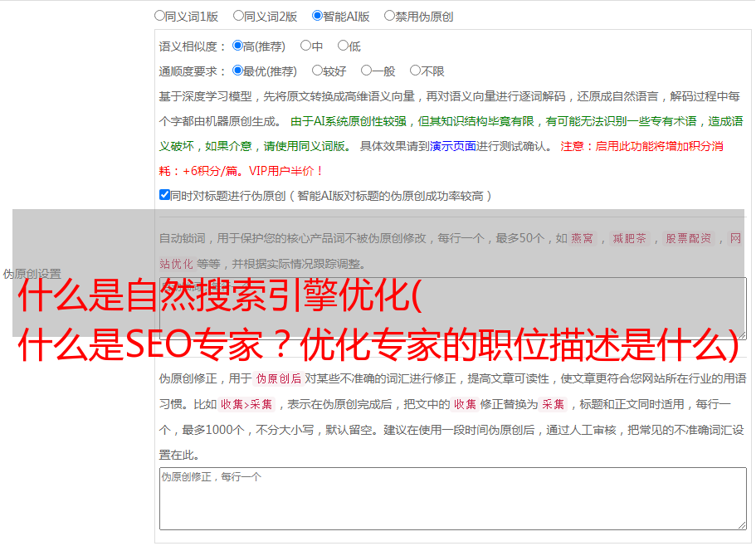The height and width of the screenshot is (546, 756).
Task: Click the 减肥茶 example keyword tag
Action: [630, 238]
